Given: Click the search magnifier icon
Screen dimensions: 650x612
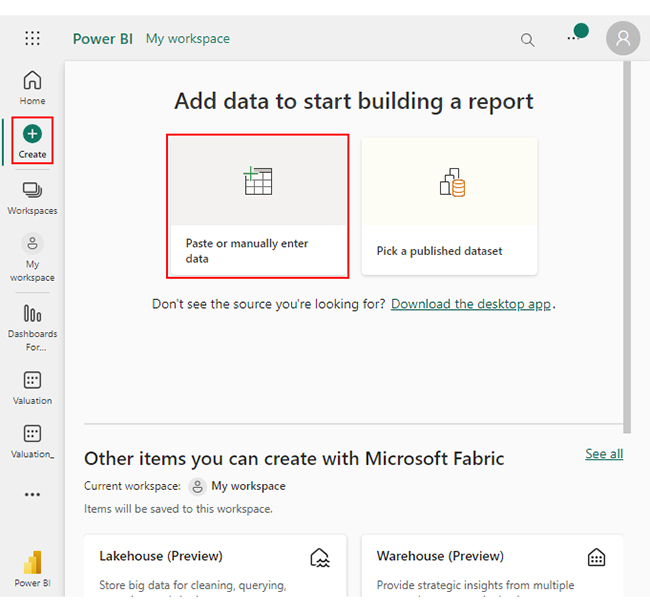Looking at the screenshot, I should [x=527, y=40].
